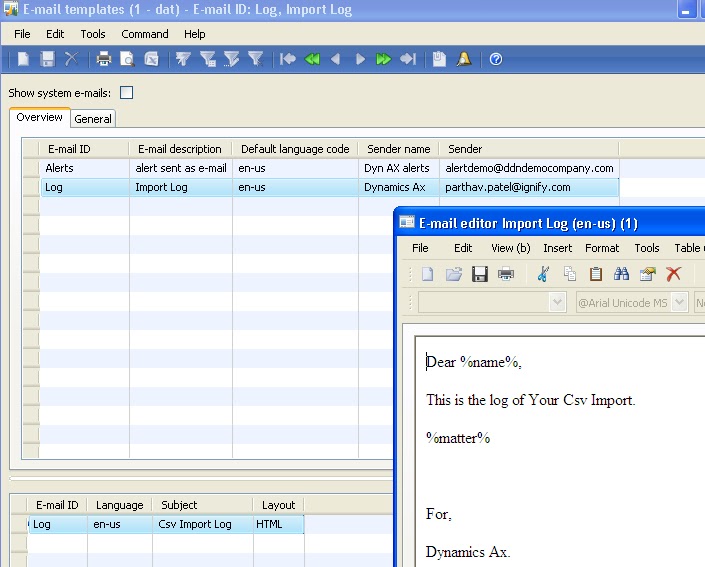Click Find binoculars icon in E-mail editor
The height and width of the screenshot is (567, 705).
point(621,274)
